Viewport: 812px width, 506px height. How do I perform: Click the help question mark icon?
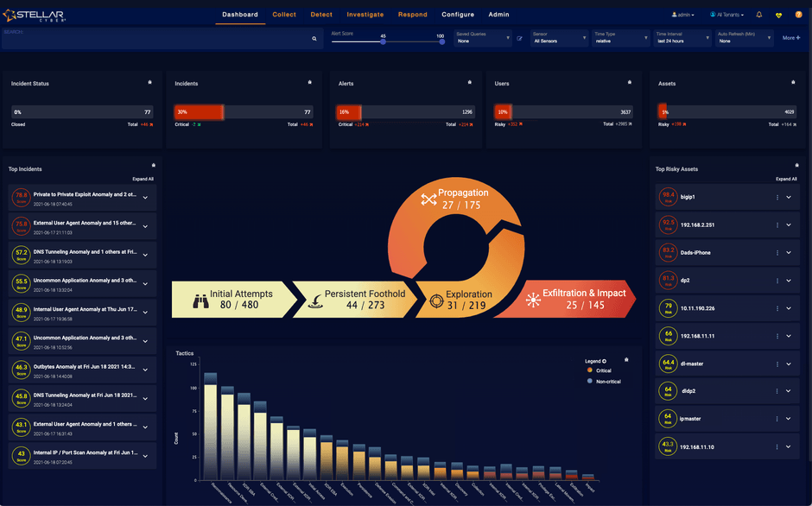point(798,15)
